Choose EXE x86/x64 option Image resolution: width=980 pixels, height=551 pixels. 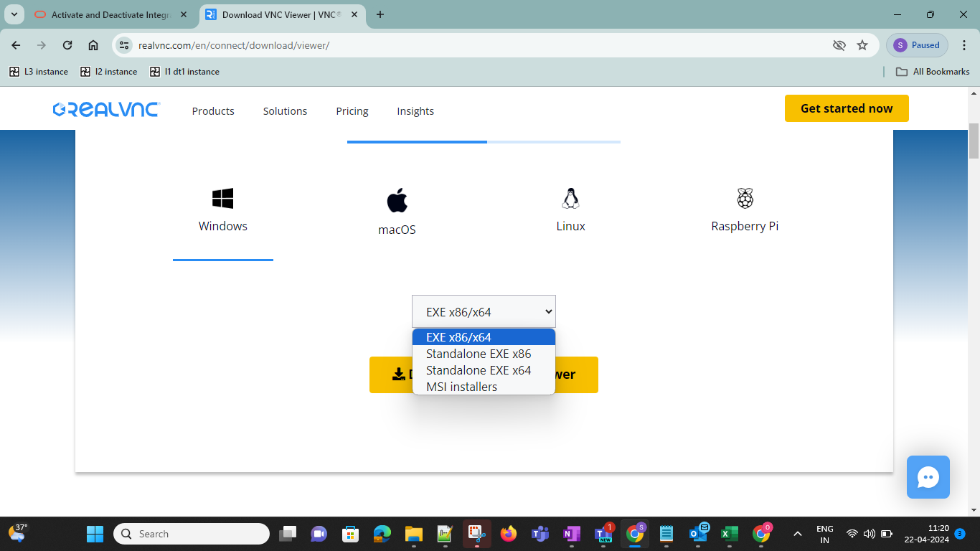(x=484, y=337)
